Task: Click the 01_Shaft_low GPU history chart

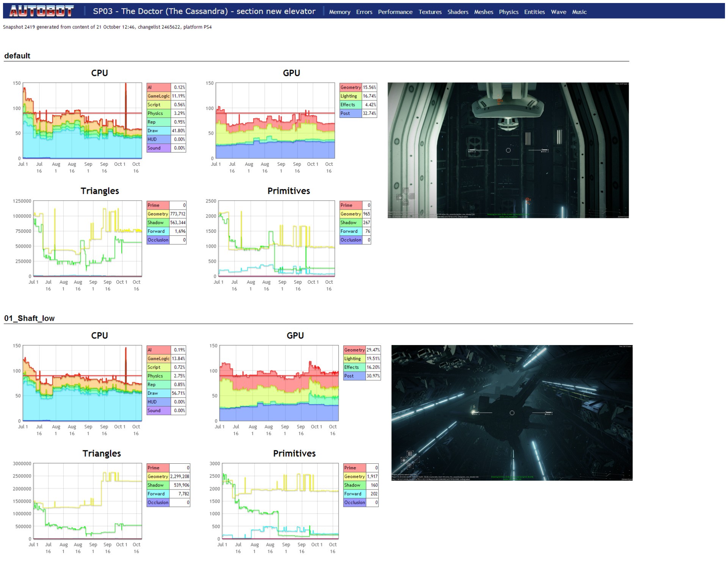Action: click(x=279, y=383)
